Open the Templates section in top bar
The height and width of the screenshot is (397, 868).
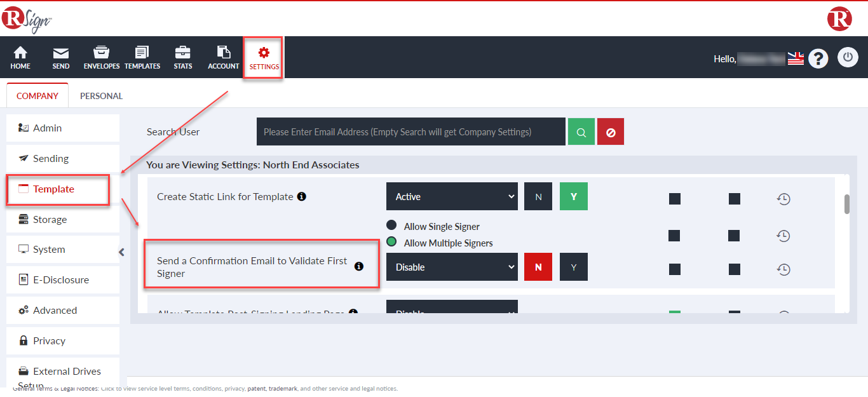142,57
